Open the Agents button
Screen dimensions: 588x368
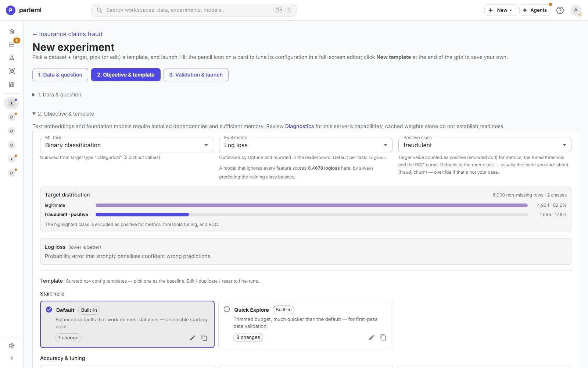point(535,10)
